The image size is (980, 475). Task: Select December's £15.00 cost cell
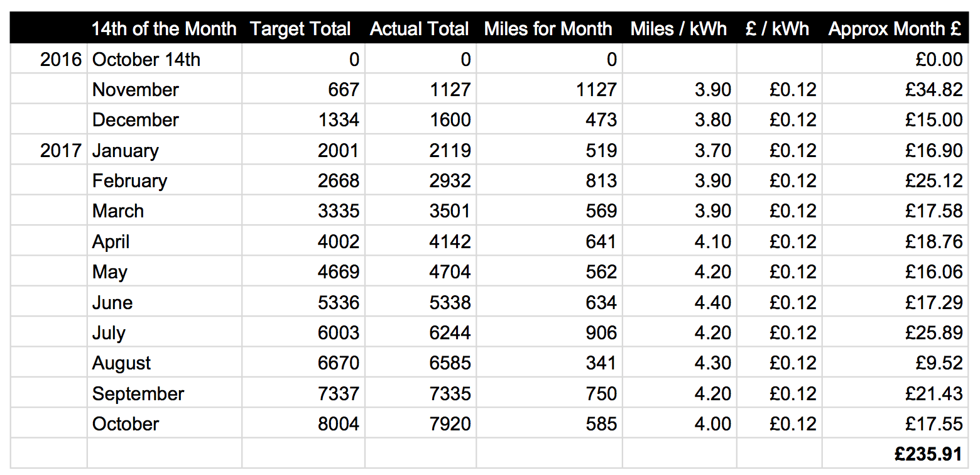point(934,120)
